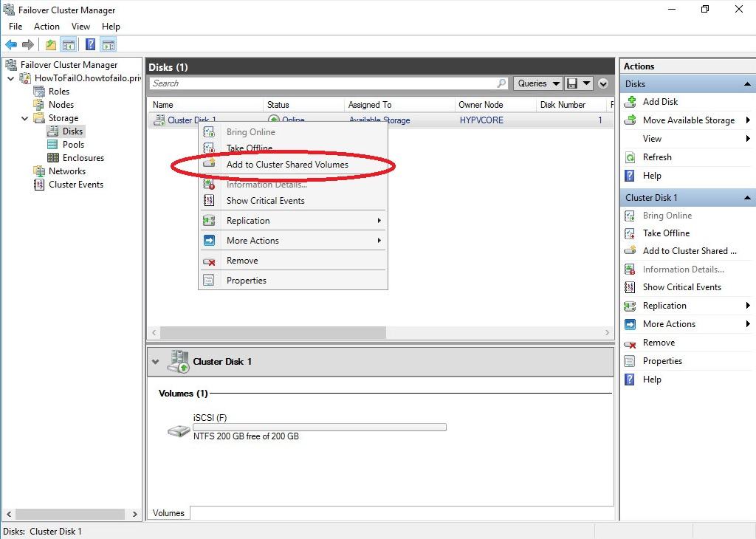
Task: Click Show Critical Events in Actions pane
Action: click(681, 287)
